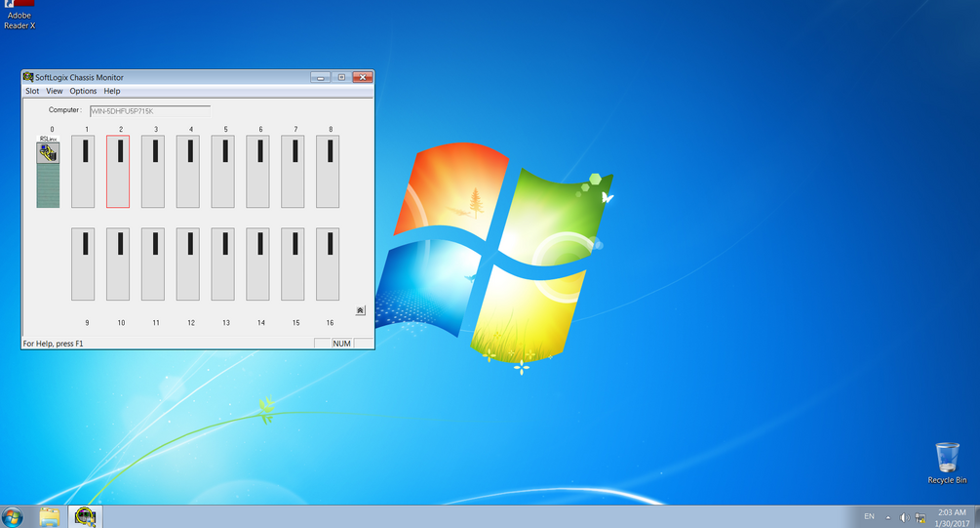Collapse chassis view with double-chevron button
This screenshot has height=528, width=980.
coord(360,310)
